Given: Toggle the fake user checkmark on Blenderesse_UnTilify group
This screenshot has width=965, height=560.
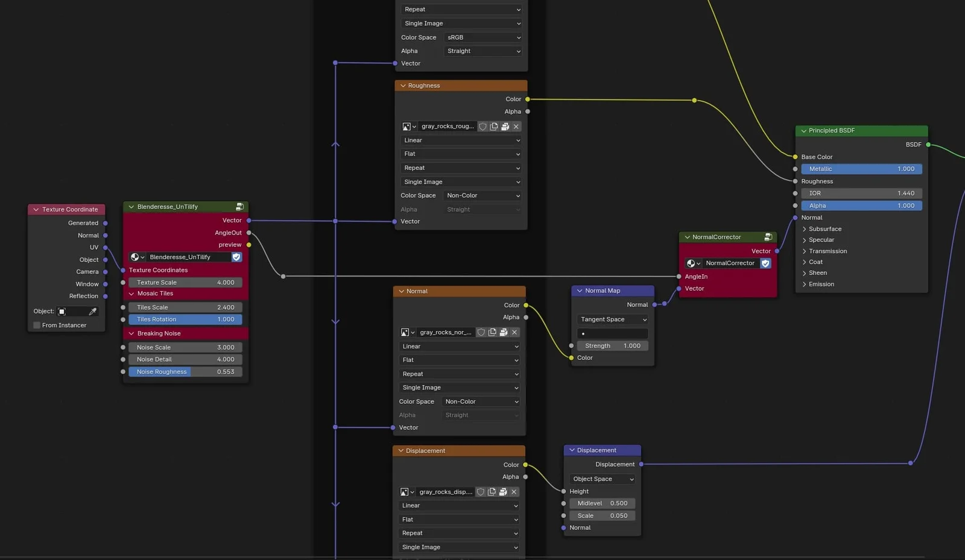Looking at the screenshot, I should click(x=236, y=257).
